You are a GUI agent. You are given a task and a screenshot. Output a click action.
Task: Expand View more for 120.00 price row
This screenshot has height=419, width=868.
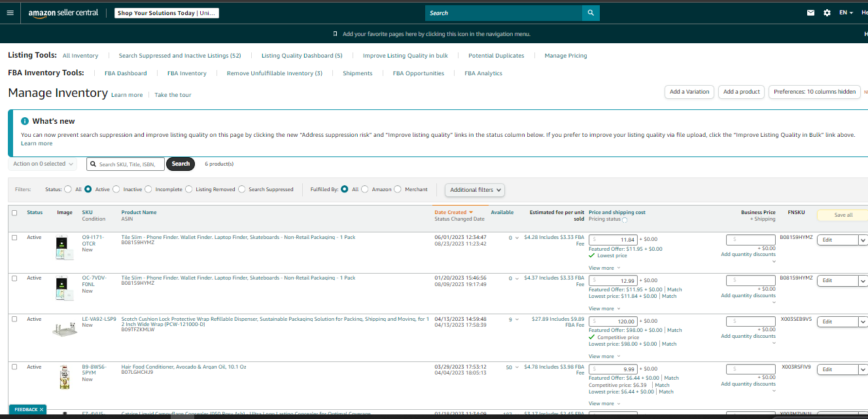pyautogui.click(x=604, y=356)
